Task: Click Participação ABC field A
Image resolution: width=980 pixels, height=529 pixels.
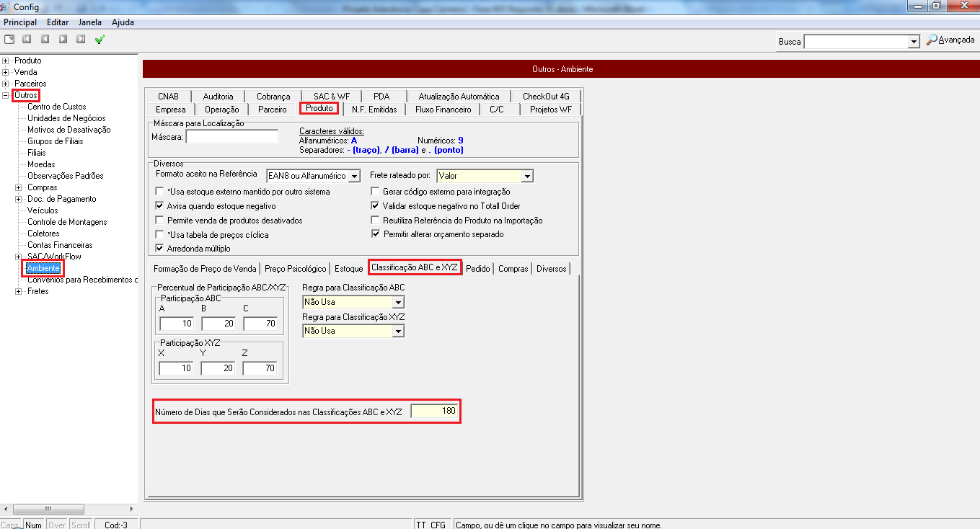Action: [x=176, y=324]
